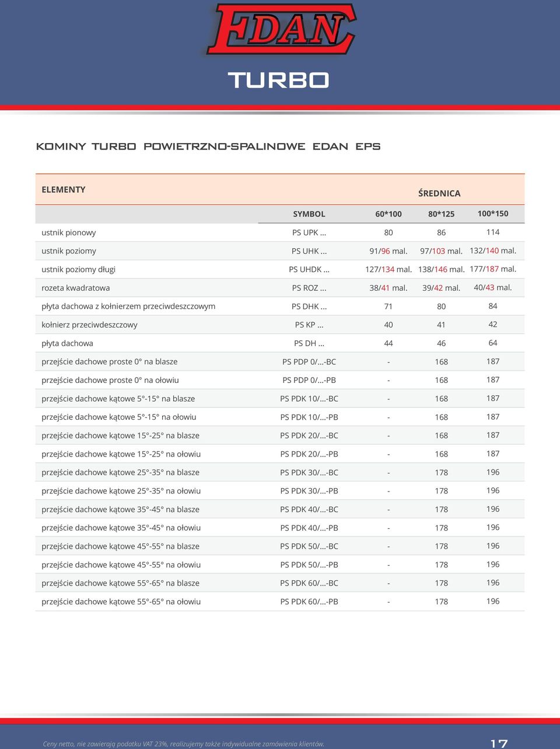Click the 60*100 column header
Screen dimensions: 560x749
coord(388,214)
